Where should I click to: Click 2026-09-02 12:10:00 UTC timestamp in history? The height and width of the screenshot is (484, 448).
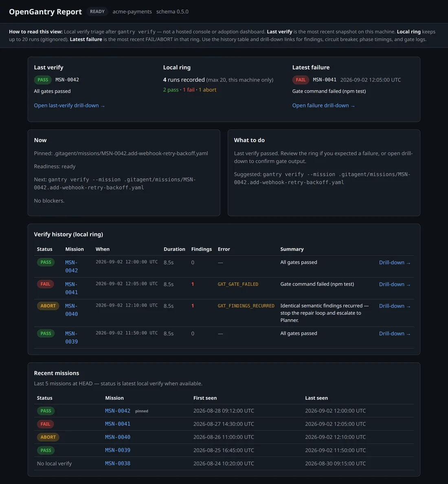(127, 306)
